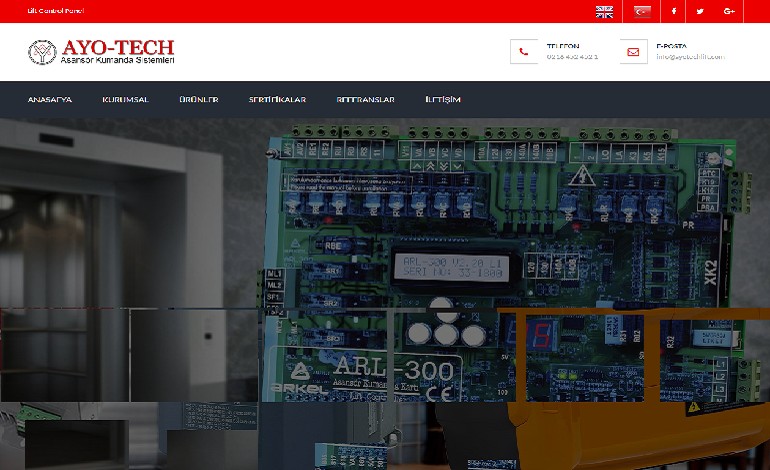
Task: Switch the site language via the UK flag
Action: (604, 11)
